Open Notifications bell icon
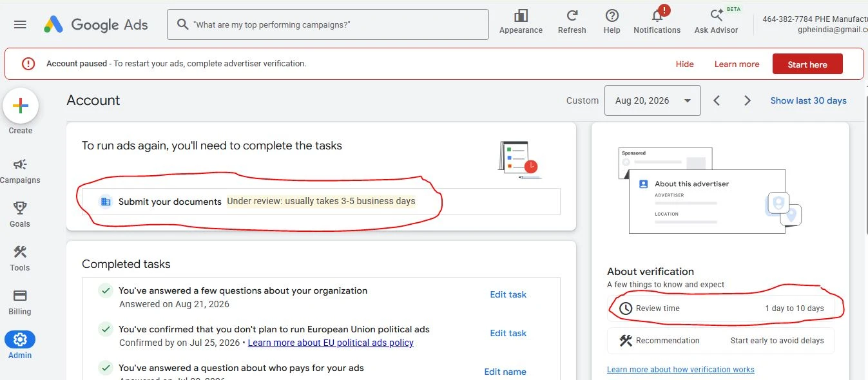This screenshot has height=380, width=868. pos(657,15)
